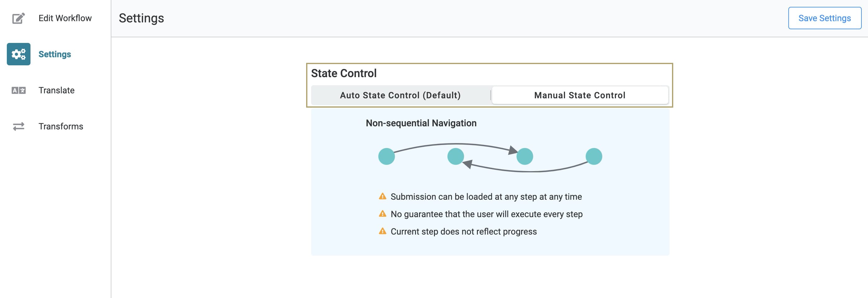Click the State Control heading
The height and width of the screenshot is (298, 868).
(344, 73)
